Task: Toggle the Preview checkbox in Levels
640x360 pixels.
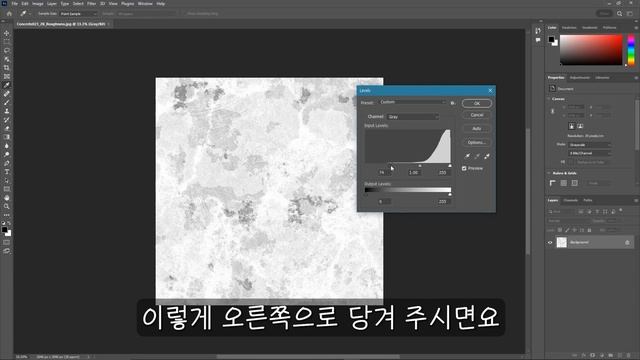Action: click(464, 168)
